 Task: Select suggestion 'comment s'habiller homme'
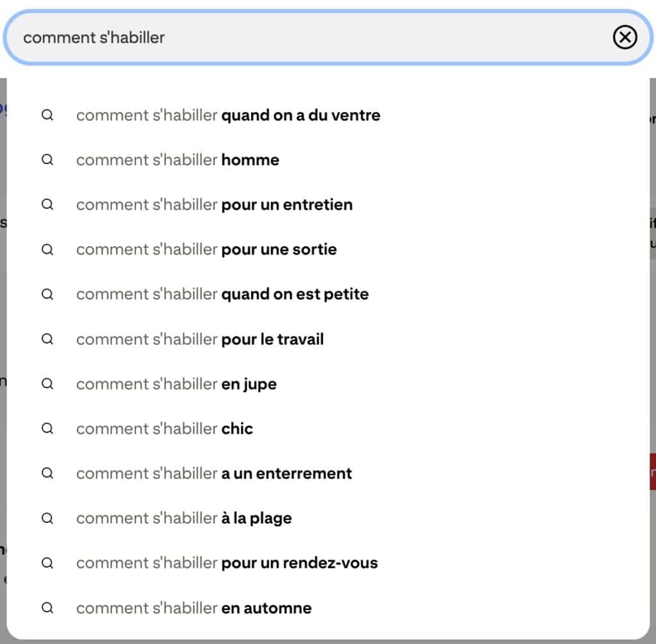[x=177, y=160]
